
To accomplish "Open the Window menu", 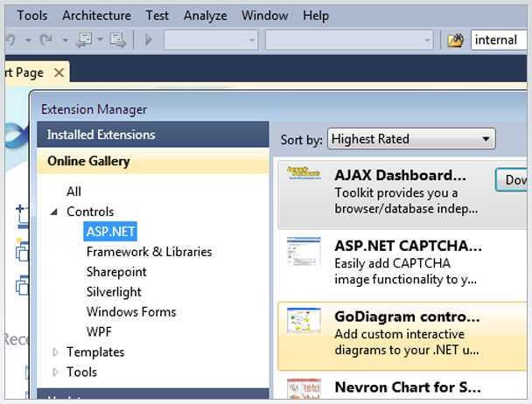I will [264, 16].
